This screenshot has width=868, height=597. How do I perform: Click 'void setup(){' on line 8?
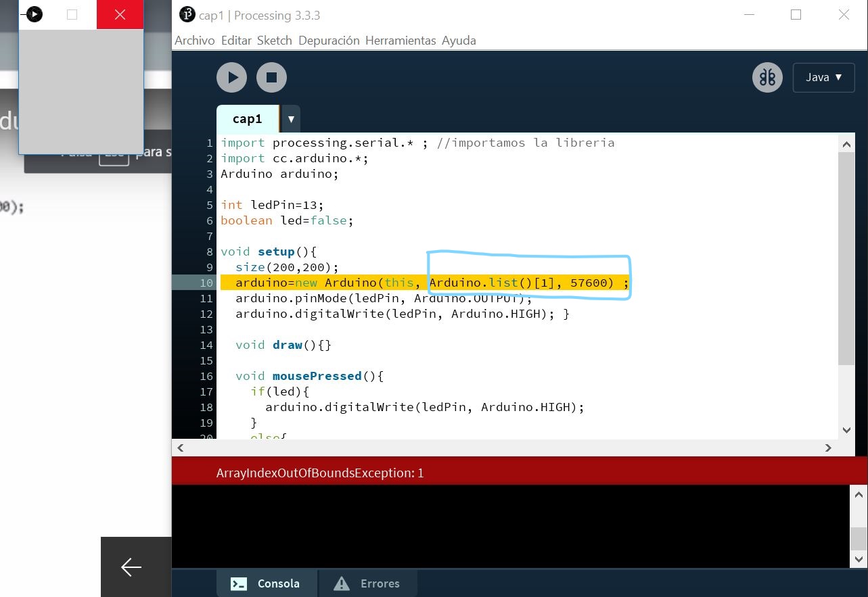tap(269, 252)
